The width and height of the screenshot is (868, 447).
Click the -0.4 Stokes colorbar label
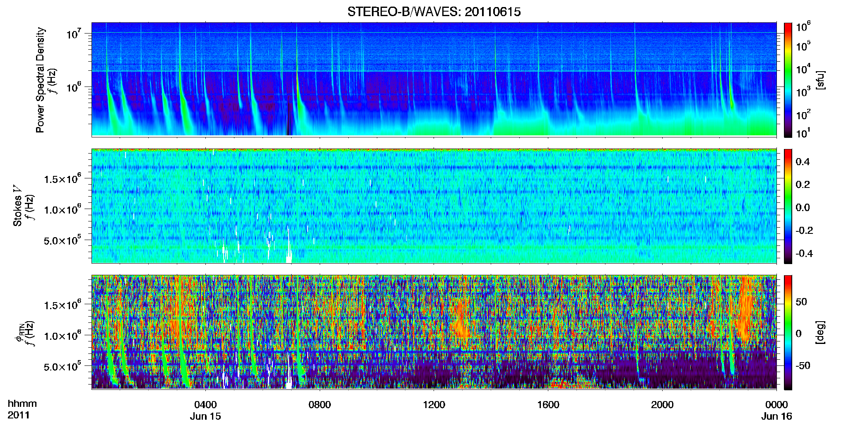(804, 253)
